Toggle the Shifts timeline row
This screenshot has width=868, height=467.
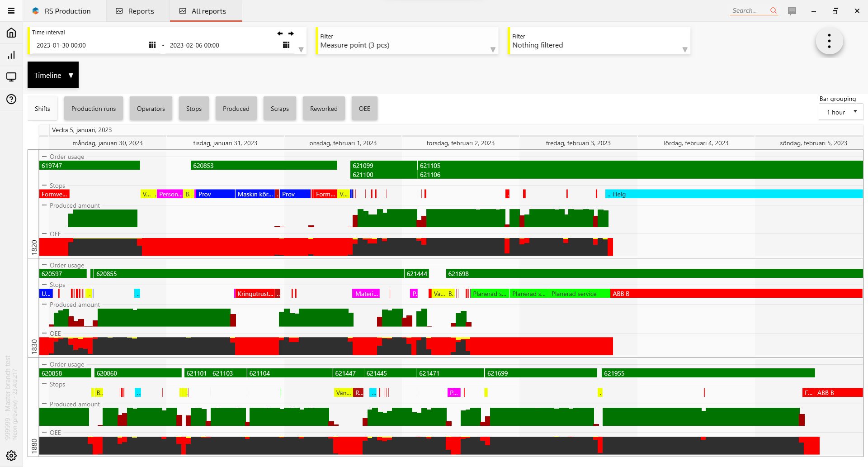(42, 109)
